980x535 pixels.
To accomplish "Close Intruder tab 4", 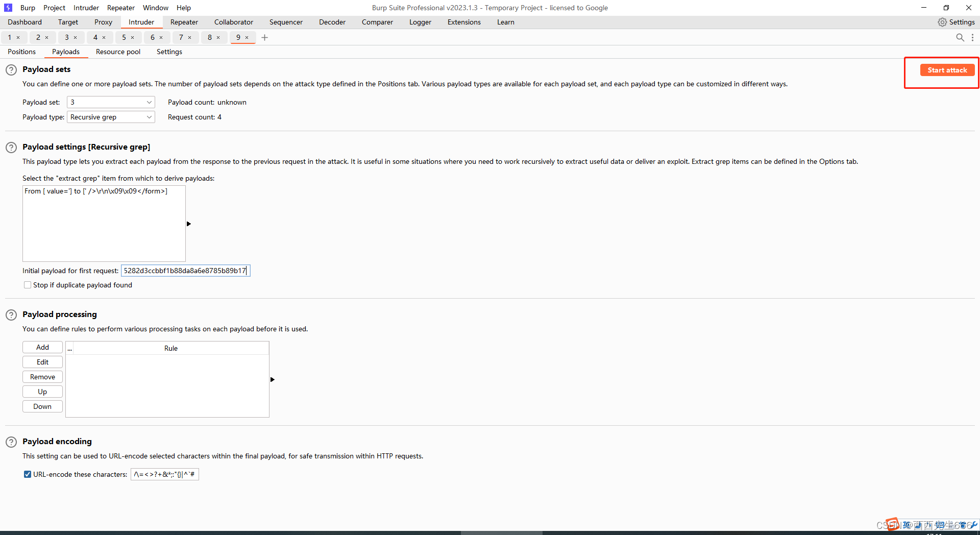I will click(104, 37).
